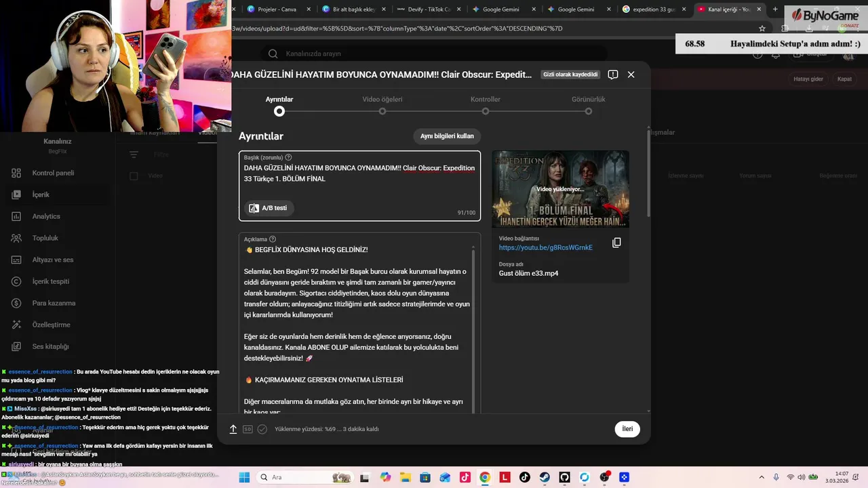868x488 pixels.
Task: Click the video thumbnail preview
Action: click(560, 189)
